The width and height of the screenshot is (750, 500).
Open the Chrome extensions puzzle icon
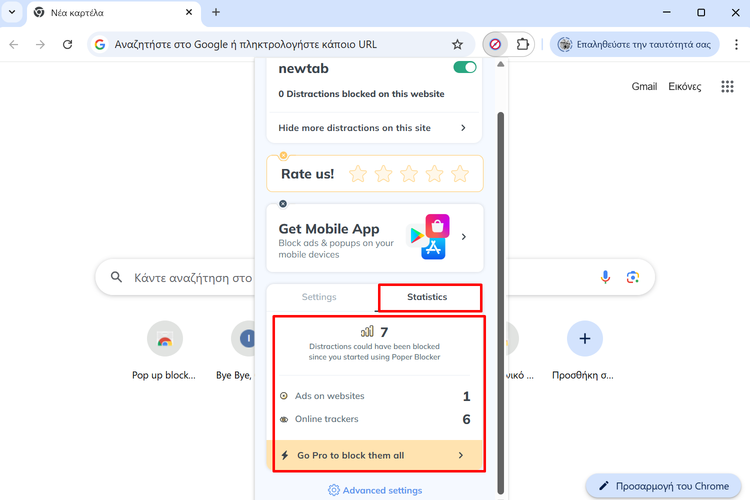(x=523, y=45)
